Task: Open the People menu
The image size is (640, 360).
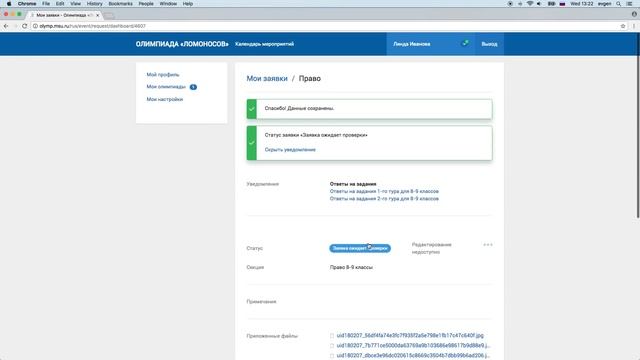Action: click(x=146, y=4)
